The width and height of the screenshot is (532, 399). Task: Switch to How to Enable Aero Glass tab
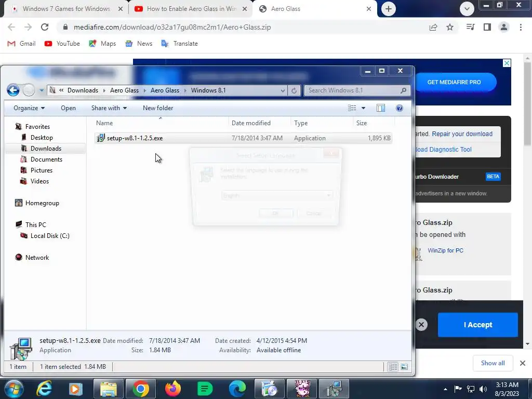191,9
